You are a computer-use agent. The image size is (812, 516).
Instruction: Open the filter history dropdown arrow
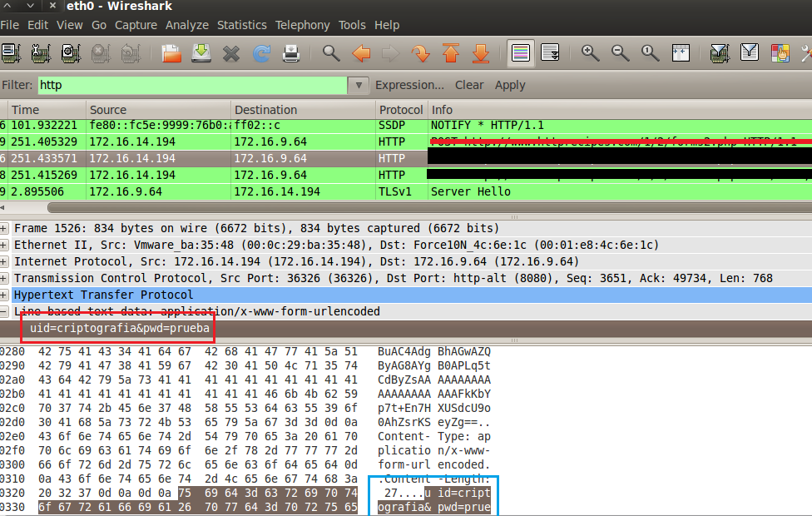click(x=359, y=85)
